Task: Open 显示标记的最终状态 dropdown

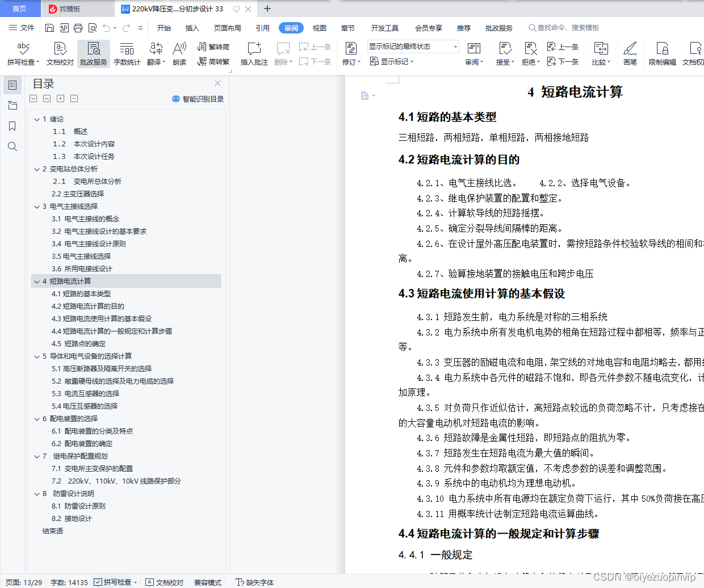Action: pyautogui.click(x=413, y=47)
